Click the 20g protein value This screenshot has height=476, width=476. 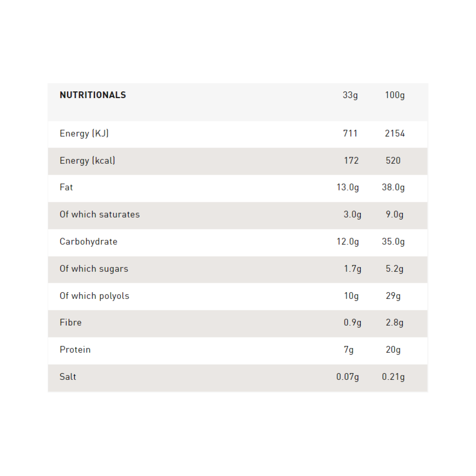coord(393,350)
